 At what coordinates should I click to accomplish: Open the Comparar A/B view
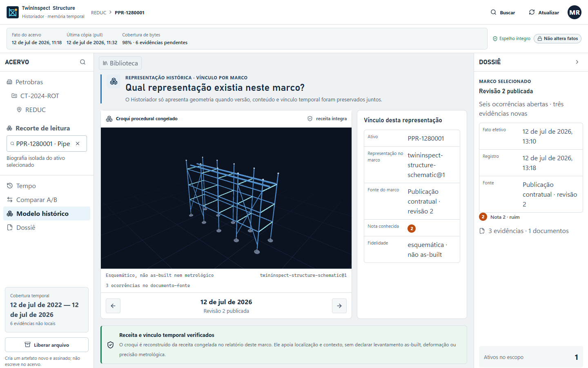pos(47,200)
